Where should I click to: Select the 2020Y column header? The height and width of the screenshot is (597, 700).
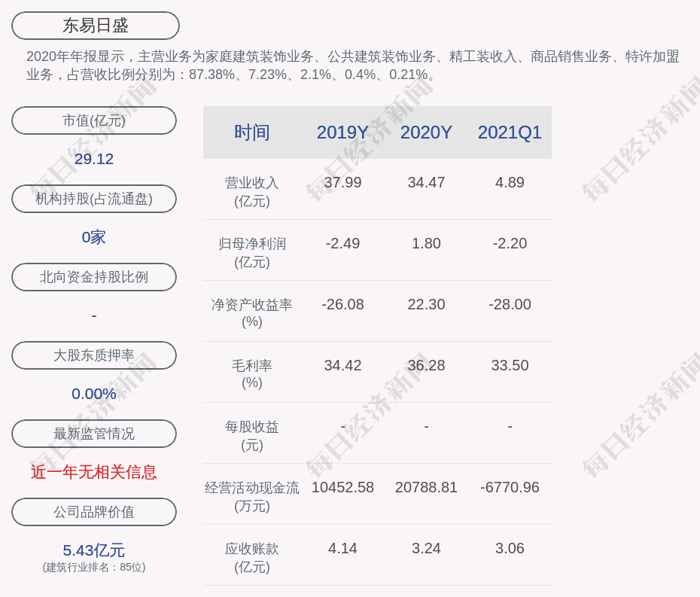(426, 132)
